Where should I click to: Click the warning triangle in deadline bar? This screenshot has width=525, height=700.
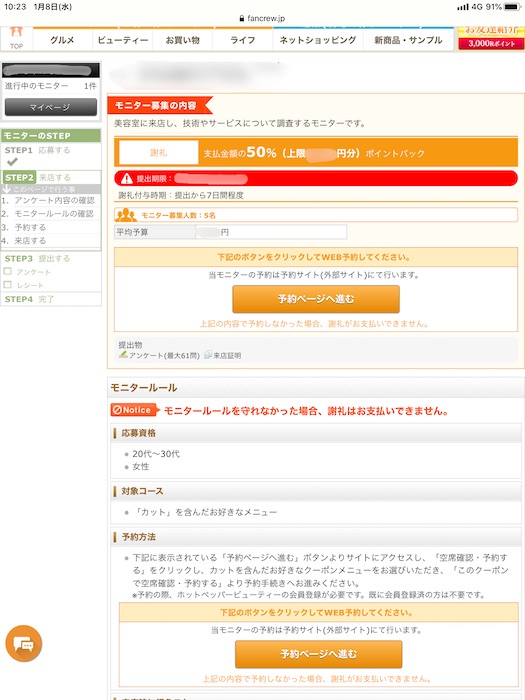[x=127, y=179]
